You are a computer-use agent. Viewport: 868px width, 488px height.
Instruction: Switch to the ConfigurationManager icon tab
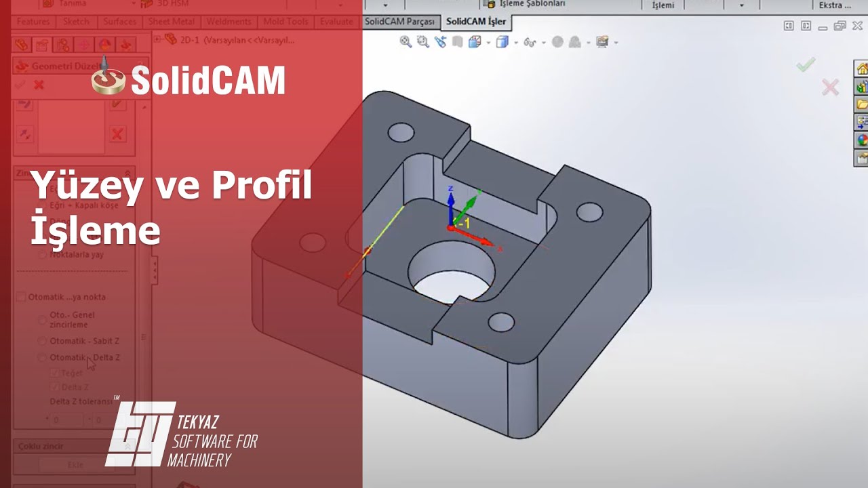point(63,45)
